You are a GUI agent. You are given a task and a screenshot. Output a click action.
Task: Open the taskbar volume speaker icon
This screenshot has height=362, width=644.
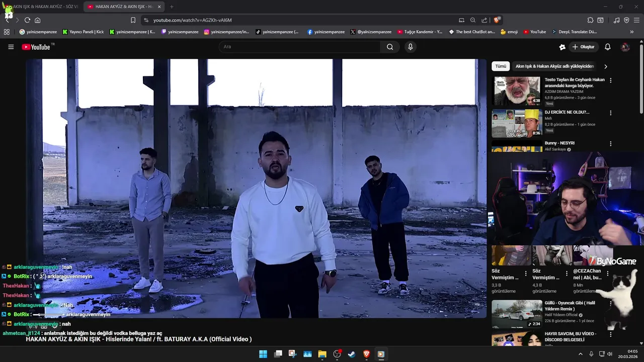pyautogui.click(x=609, y=354)
